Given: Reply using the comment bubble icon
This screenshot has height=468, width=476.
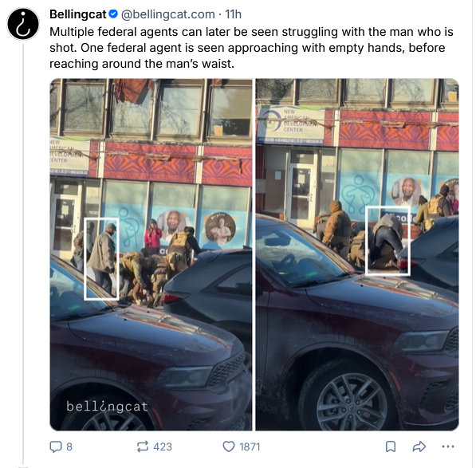Looking at the screenshot, I should (x=56, y=446).
